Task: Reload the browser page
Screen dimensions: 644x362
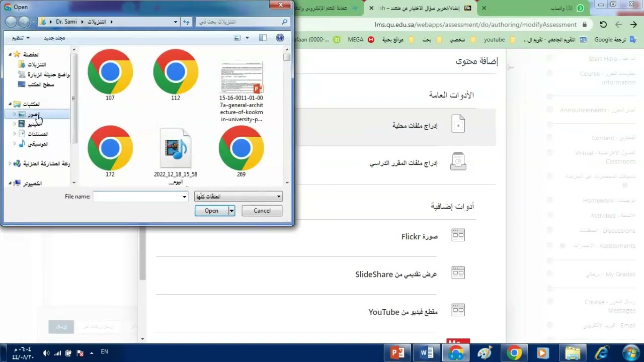Action: tap(603, 24)
